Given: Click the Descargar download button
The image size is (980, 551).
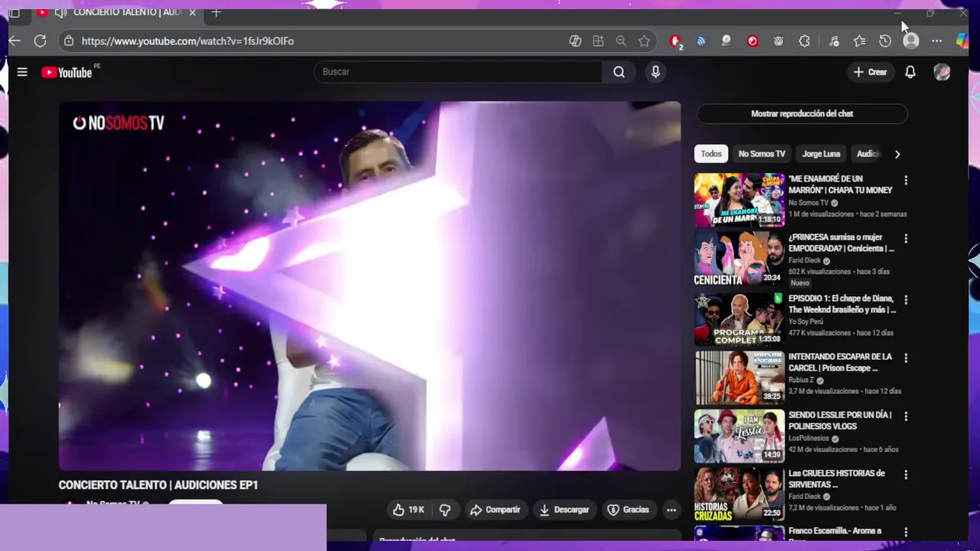Looking at the screenshot, I should pos(564,510).
